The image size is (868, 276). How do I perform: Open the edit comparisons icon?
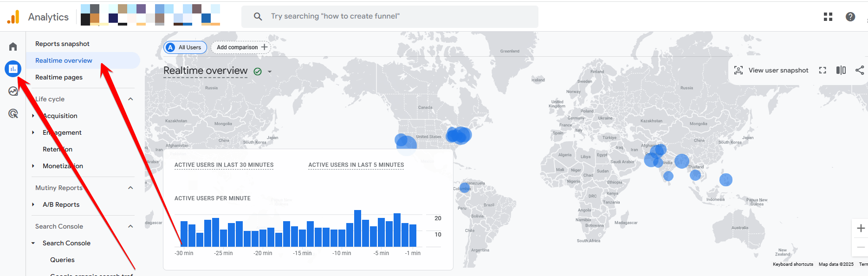click(x=841, y=70)
